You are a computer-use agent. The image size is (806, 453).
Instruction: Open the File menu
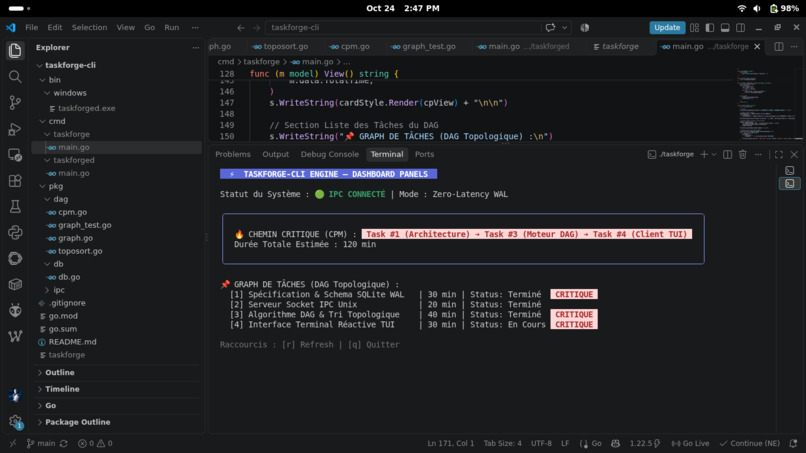[x=31, y=28]
